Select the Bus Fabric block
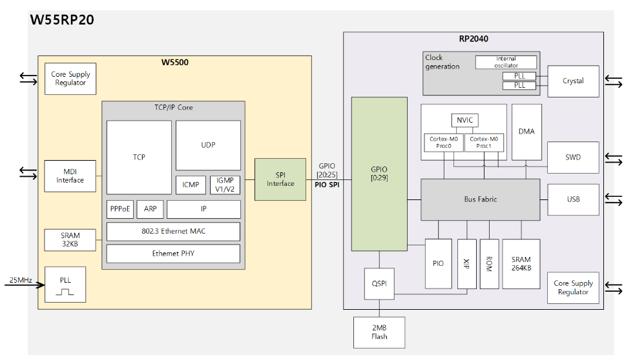Viewport: 635px width, 364px height. coord(481,199)
